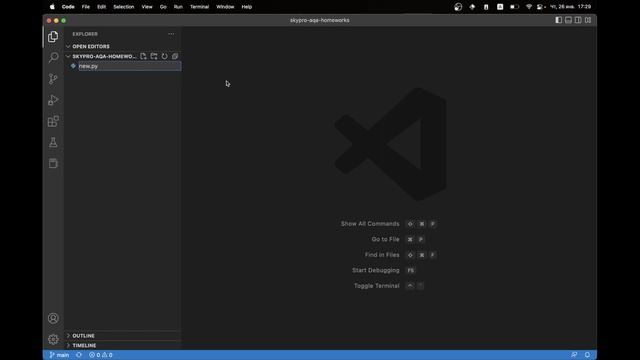Screen dimensions: 640x360
Task: Toggle secondary side bar layout icon
Action: click(578, 20)
